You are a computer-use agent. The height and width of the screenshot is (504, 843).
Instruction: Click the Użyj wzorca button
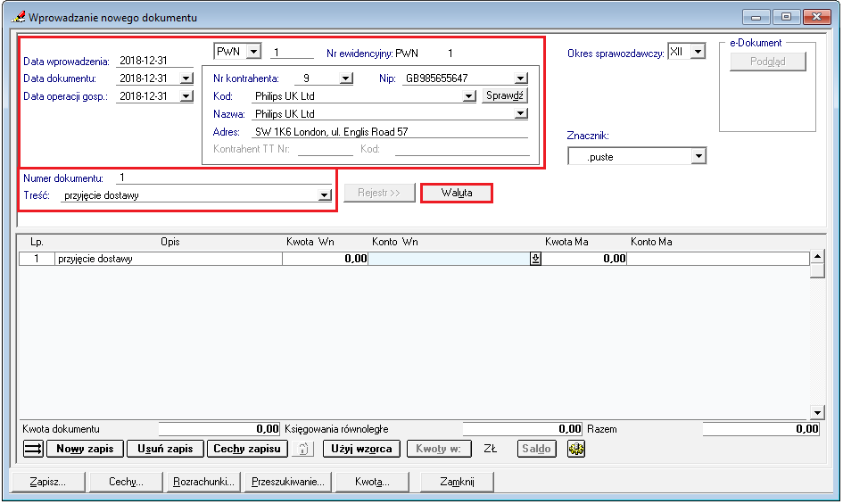[x=361, y=449]
